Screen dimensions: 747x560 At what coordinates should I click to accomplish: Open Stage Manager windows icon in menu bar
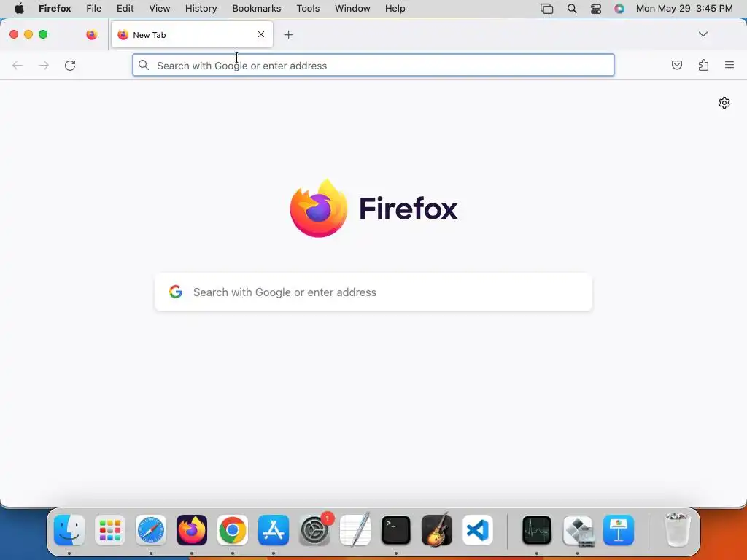click(x=547, y=9)
